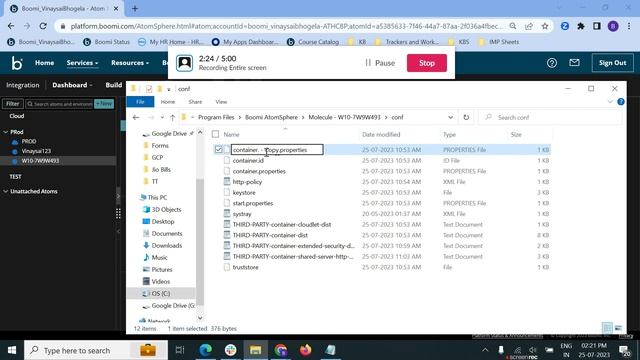Open the browser extensions puzzle icon

click(x=580, y=26)
